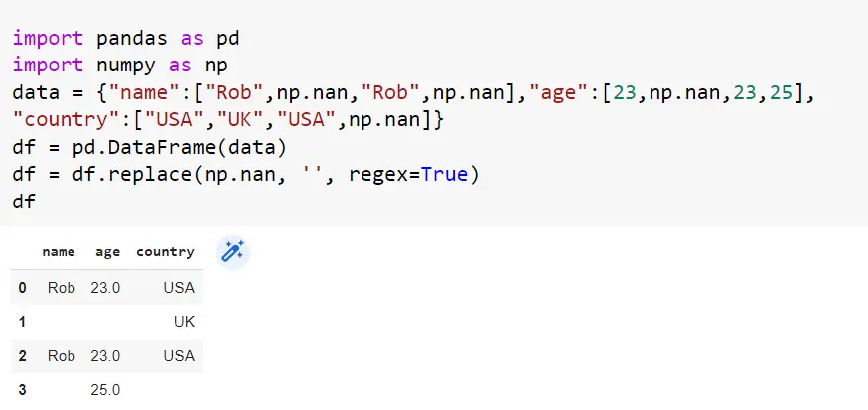
Task: Place cursor on "import numpy as np" line
Action: pos(120,67)
